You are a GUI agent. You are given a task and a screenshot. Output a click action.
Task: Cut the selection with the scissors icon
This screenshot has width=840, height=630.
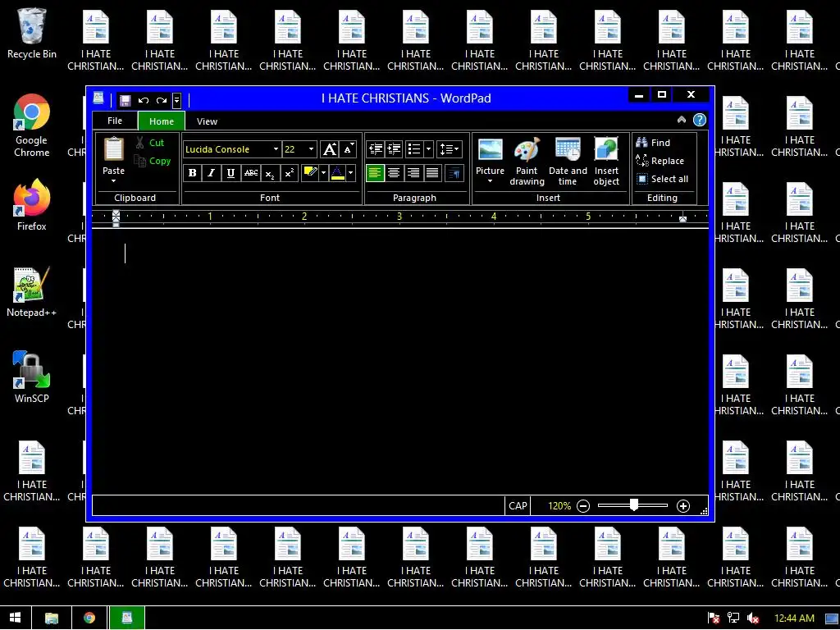pyautogui.click(x=139, y=143)
